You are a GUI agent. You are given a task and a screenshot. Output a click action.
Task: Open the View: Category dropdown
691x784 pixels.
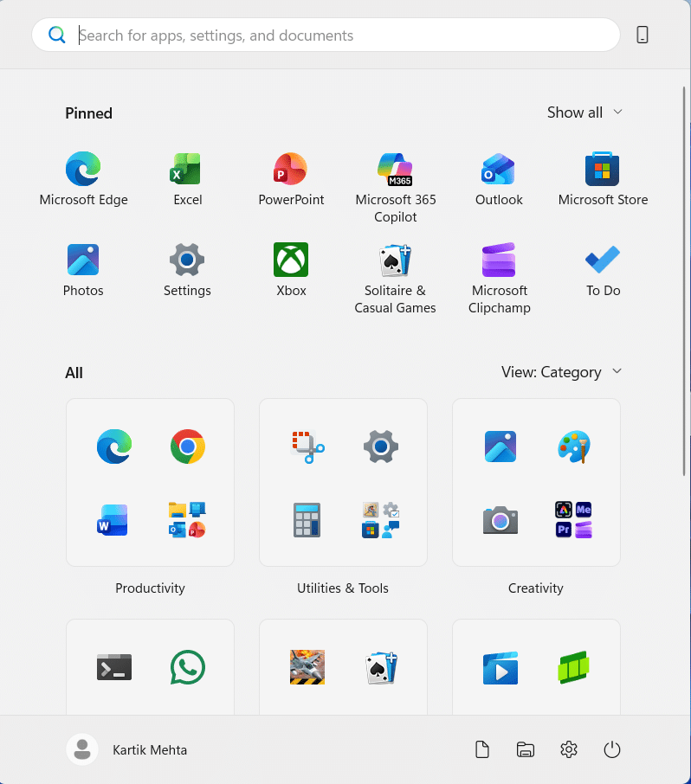(561, 372)
